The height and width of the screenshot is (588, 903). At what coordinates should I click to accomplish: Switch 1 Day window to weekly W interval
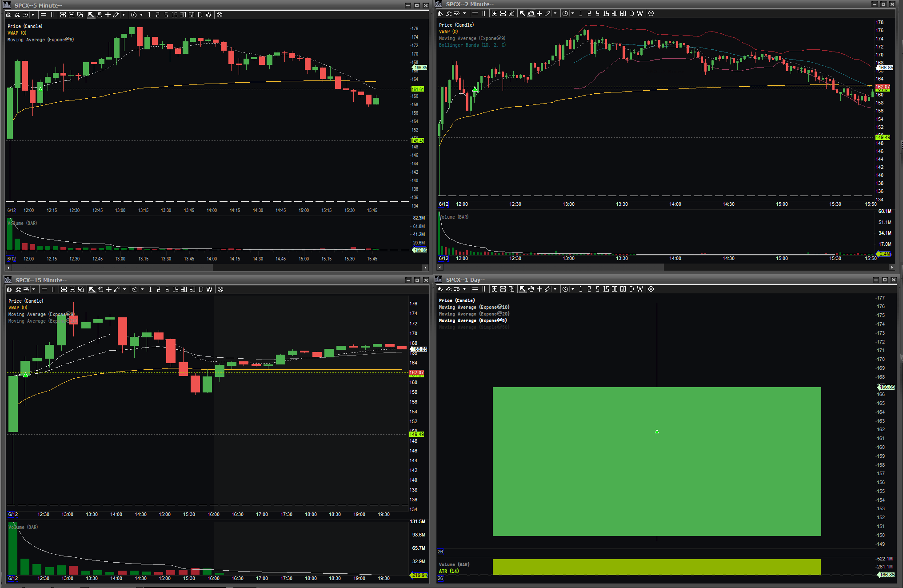pos(640,289)
